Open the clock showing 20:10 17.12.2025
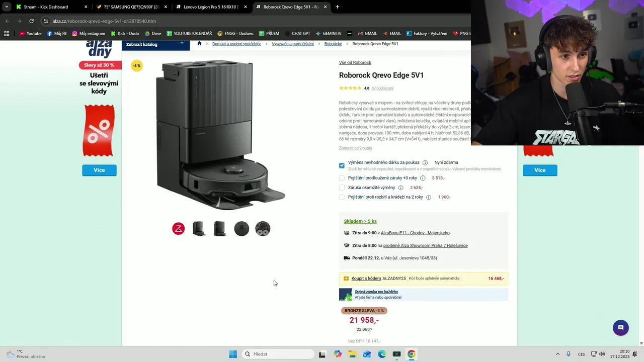Screen dimensions: 644x362 pyautogui.click(x=620, y=354)
